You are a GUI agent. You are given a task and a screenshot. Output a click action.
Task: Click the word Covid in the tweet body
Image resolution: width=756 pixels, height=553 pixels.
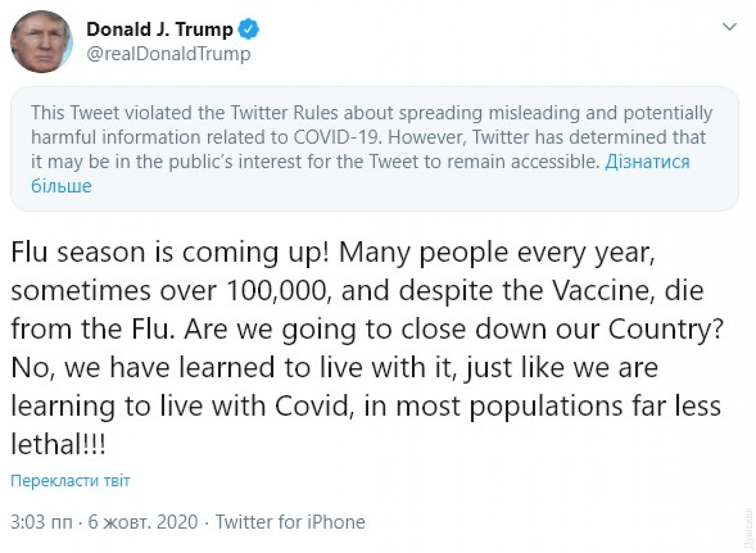pos(313,406)
